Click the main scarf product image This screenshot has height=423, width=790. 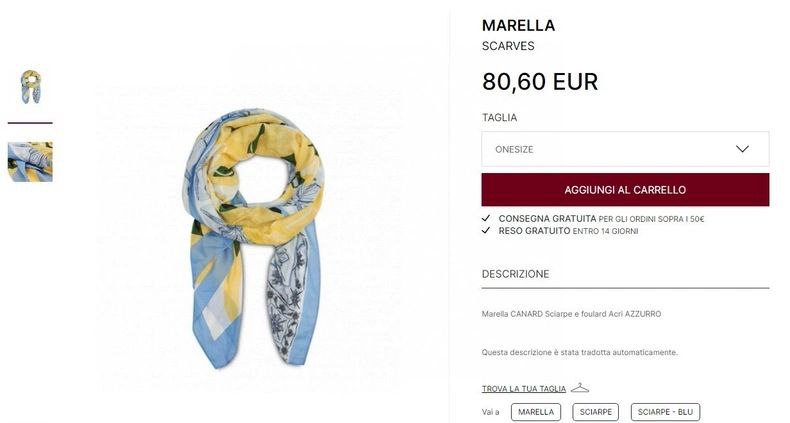coord(254,238)
